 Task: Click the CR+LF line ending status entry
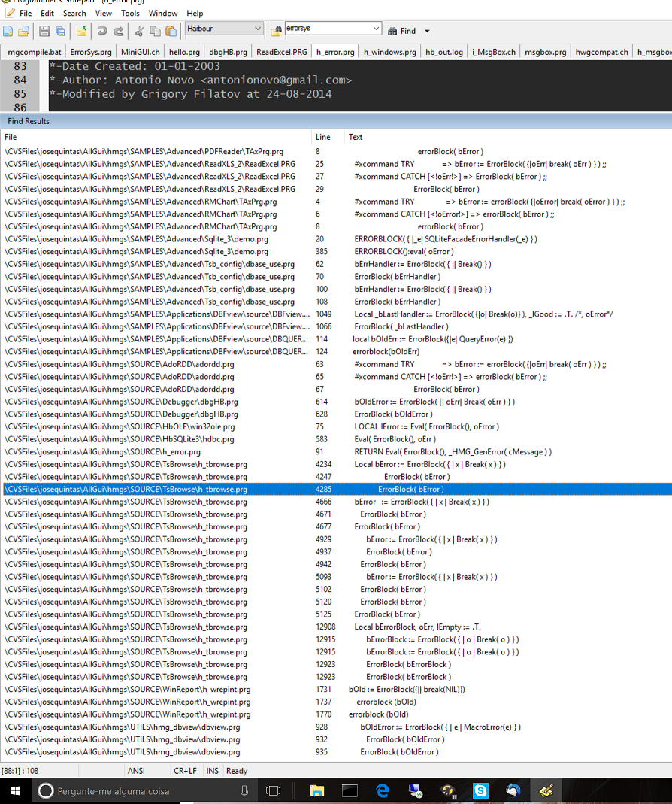click(185, 771)
